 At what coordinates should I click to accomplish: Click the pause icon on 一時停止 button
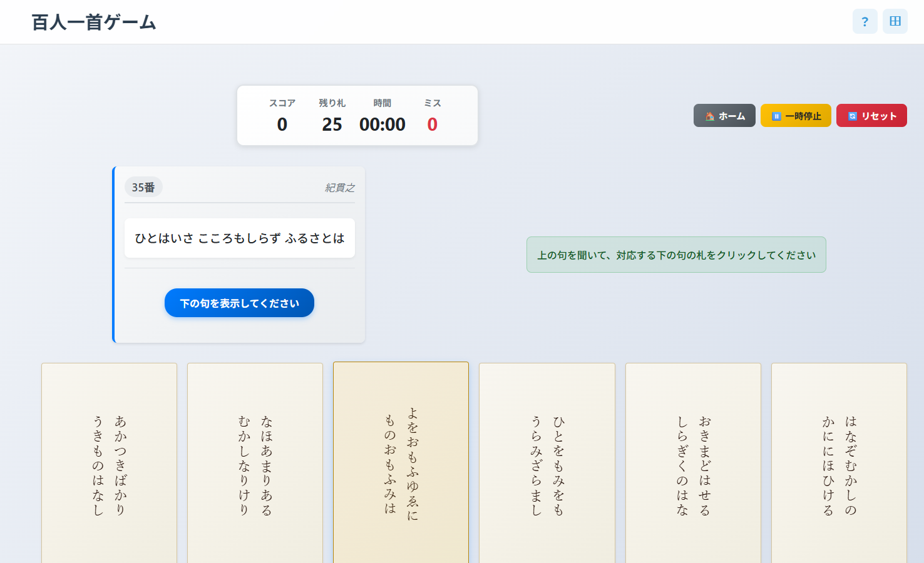(776, 115)
